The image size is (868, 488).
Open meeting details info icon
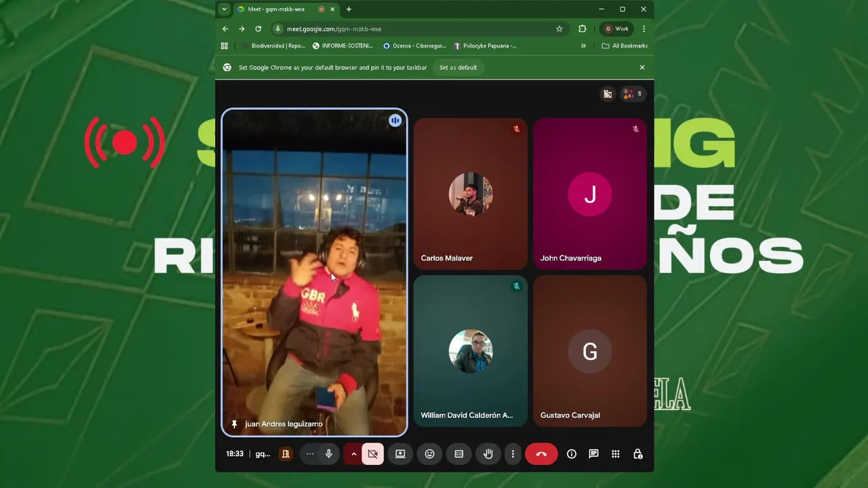572,454
